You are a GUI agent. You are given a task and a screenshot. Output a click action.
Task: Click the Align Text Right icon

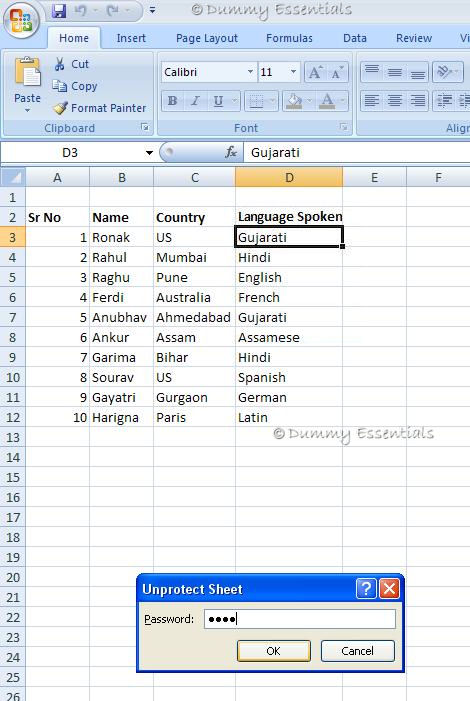coord(418,101)
